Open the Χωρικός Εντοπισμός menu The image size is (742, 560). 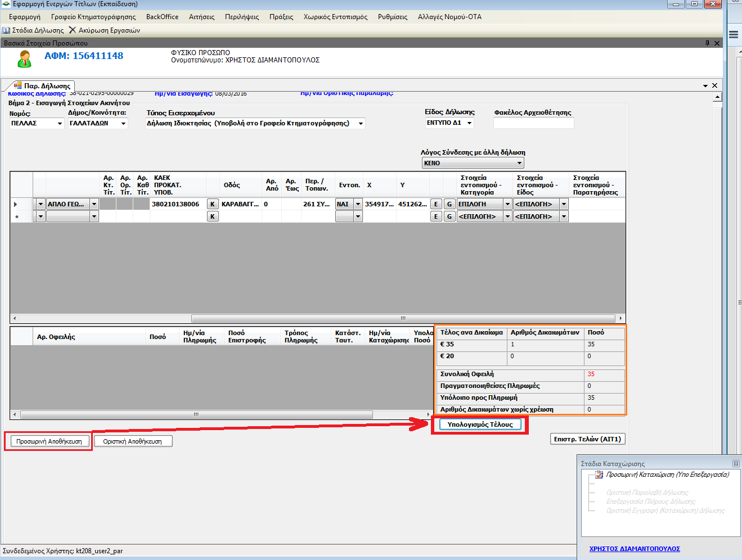tap(335, 17)
